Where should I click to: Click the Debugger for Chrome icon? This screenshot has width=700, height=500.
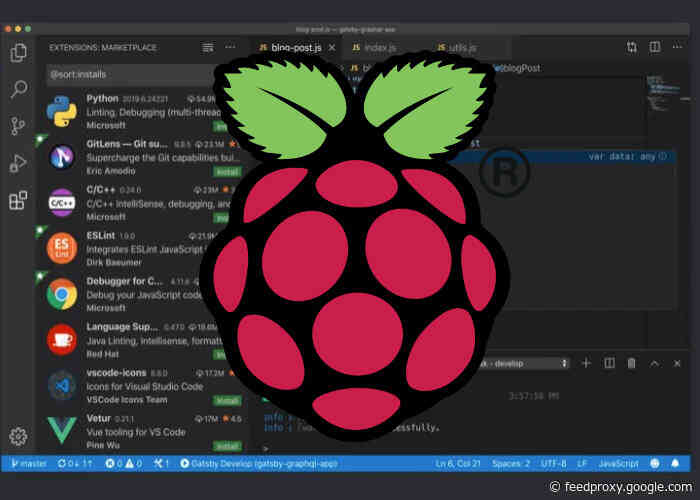tap(62, 294)
